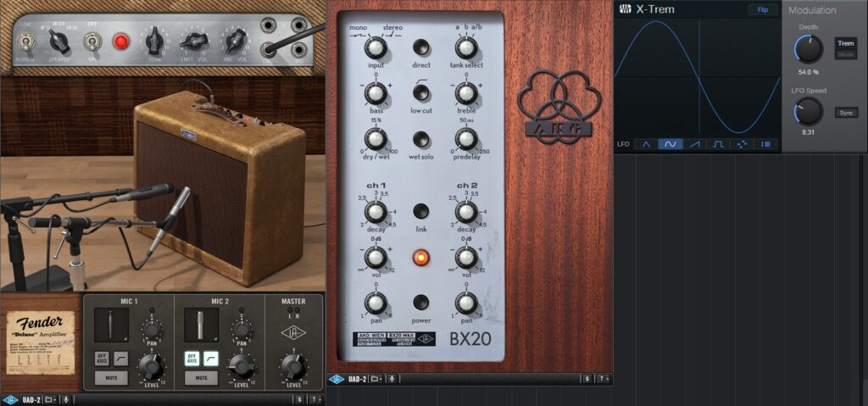Click the dollar sign button in Fender amp toolbar

point(299,399)
